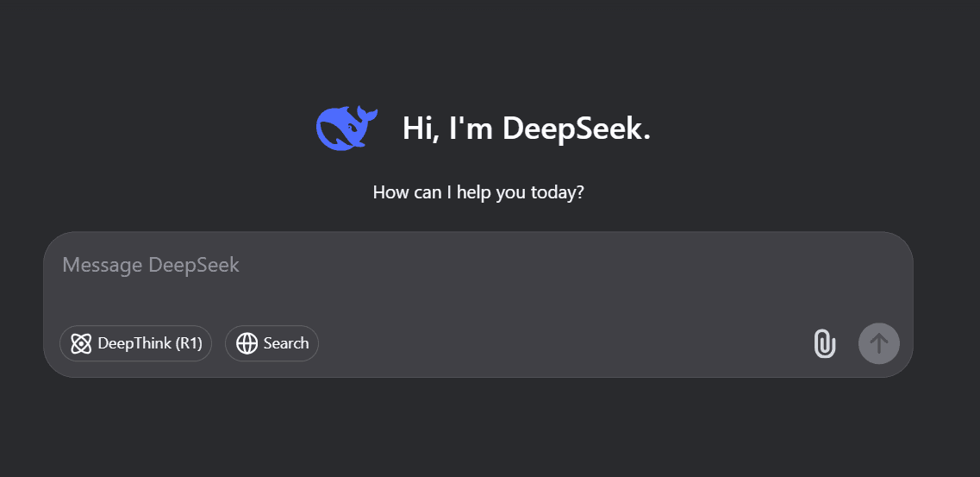Enable the web Search option

[272, 343]
